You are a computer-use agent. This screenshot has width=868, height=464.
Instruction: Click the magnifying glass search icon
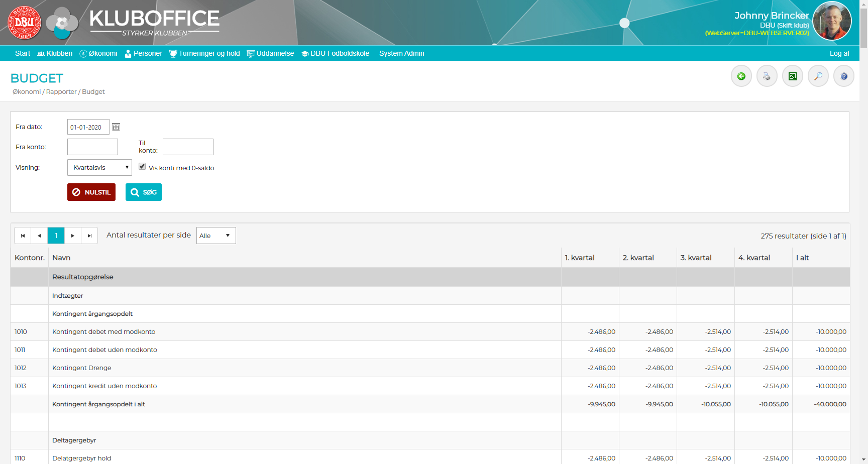[818, 76]
